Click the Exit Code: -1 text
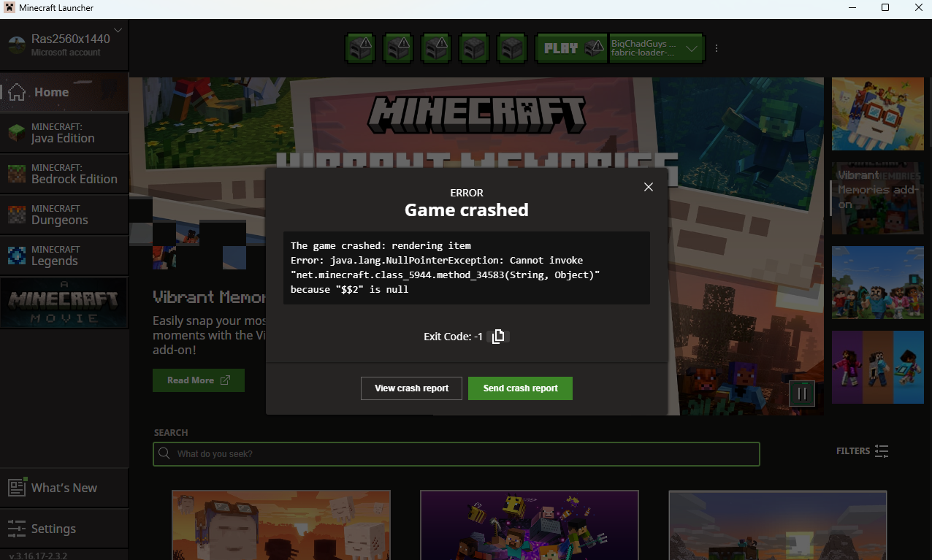 [x=453, y=337]
